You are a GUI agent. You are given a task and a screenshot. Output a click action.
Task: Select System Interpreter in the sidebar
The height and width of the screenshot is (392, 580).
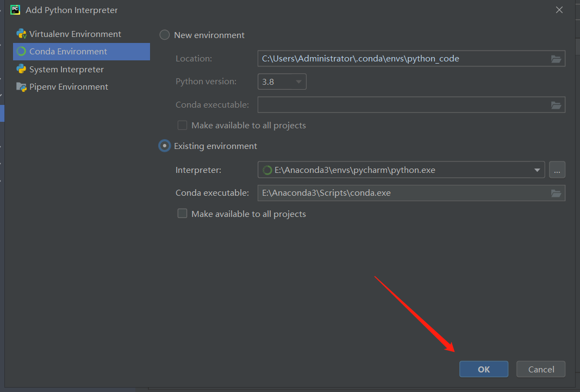(x=82, y=69)
